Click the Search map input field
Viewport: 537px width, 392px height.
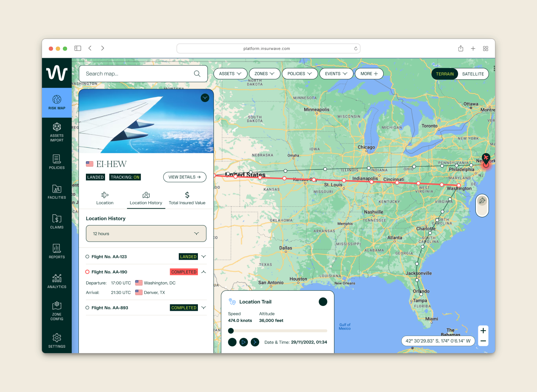click(143, 74)
